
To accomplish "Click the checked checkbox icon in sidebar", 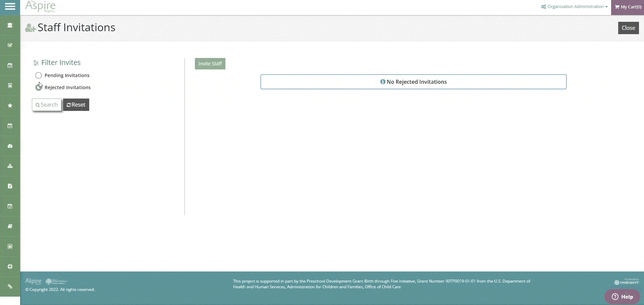I will (10, 45).
